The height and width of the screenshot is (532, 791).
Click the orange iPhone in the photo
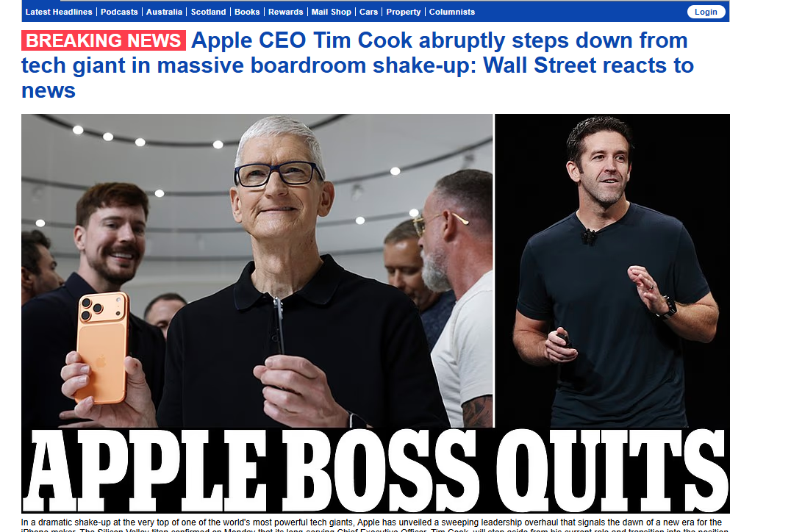click(104, 348)
